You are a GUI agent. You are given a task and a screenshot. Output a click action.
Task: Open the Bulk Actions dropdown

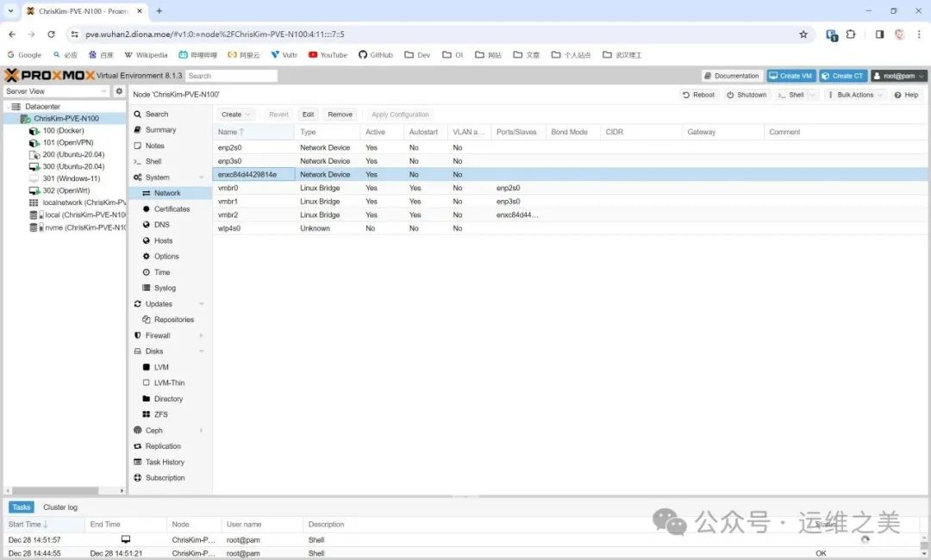pyautogui.click(x=855, y=95)
